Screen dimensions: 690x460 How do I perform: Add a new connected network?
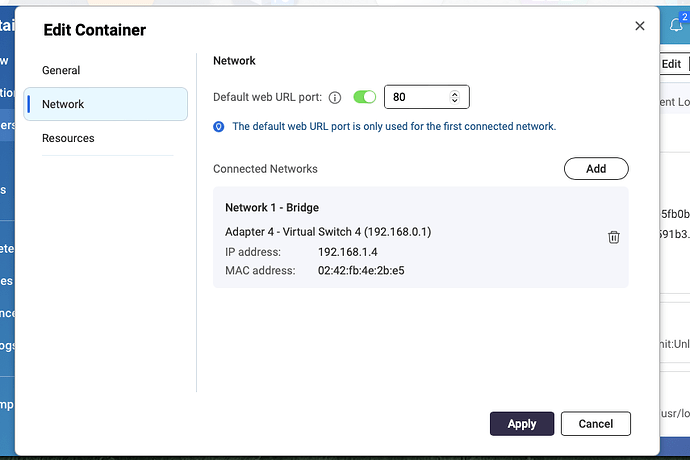[x=596, y=169]
